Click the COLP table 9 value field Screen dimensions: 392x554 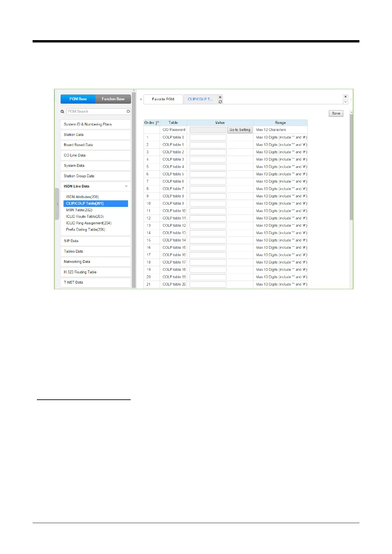(208, 204)
